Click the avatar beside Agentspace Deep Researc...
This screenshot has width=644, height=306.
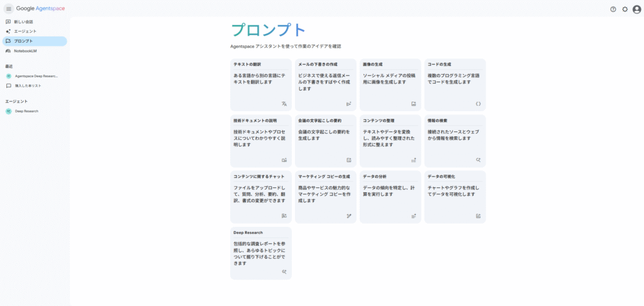tap(8, 76)
